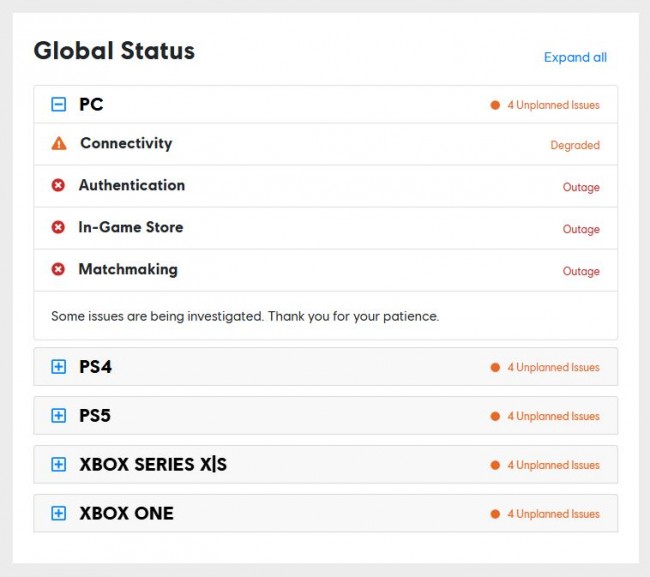Click the Global Status heading
The image size is (650, 577).
coord(114,51)
